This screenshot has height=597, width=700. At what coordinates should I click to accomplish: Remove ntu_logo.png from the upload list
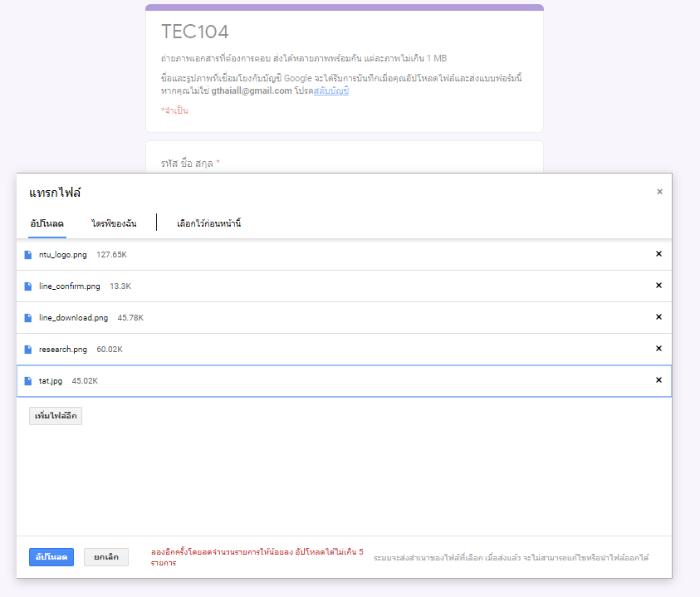click(x=658, y=254)
